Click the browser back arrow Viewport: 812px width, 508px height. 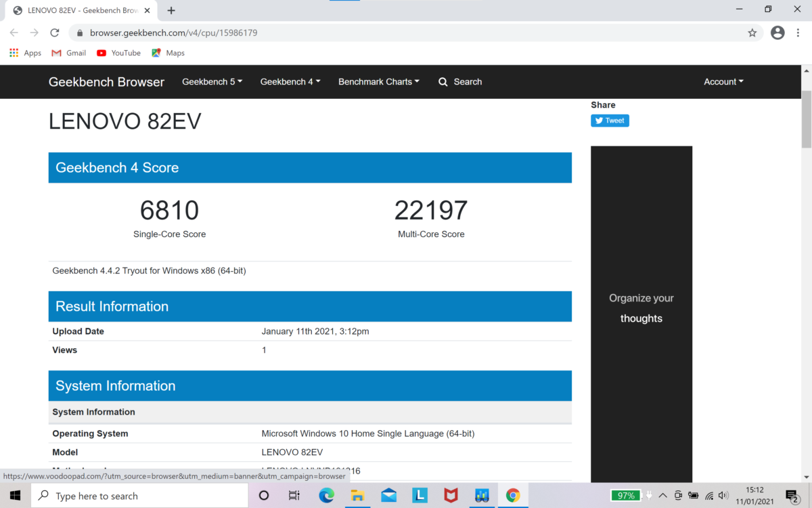(14, 33)
